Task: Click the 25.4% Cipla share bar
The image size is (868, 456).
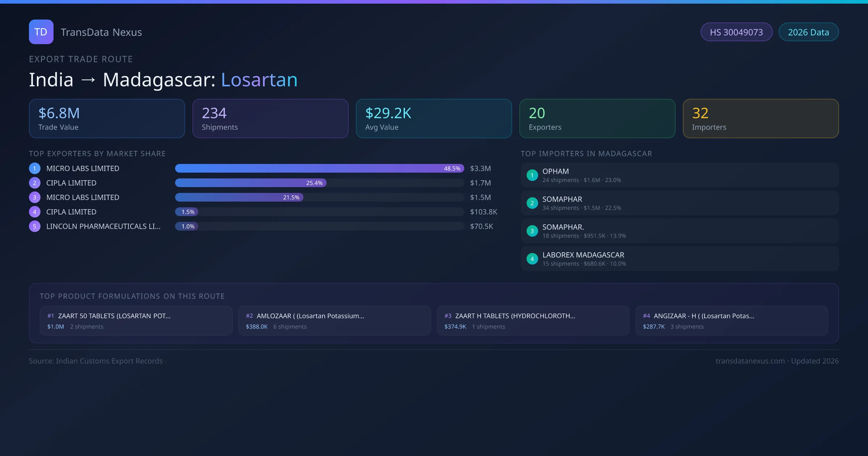Action: click(251, 183)
